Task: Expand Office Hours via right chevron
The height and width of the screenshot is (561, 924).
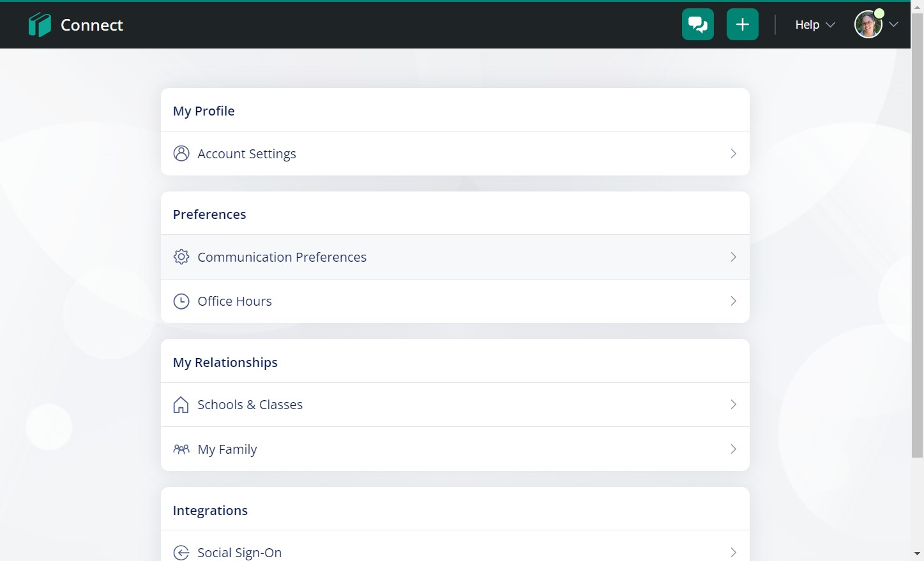Action: pyautogui.click(x=733, y=301)
